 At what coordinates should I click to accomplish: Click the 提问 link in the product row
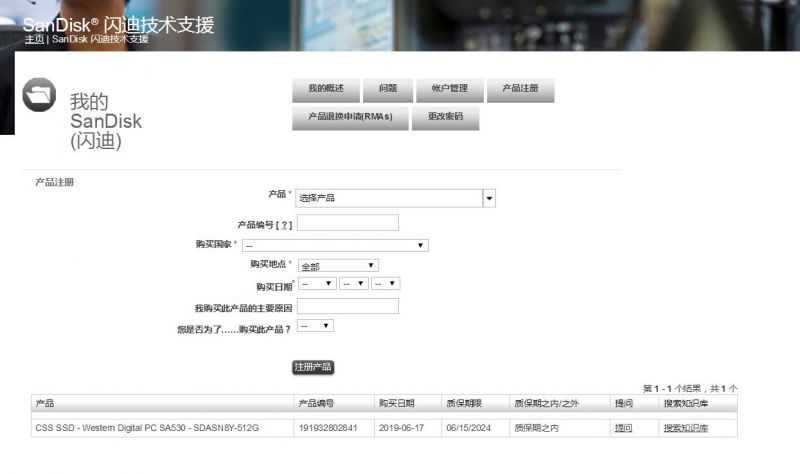pyautogui.click(x=623, y=428)
